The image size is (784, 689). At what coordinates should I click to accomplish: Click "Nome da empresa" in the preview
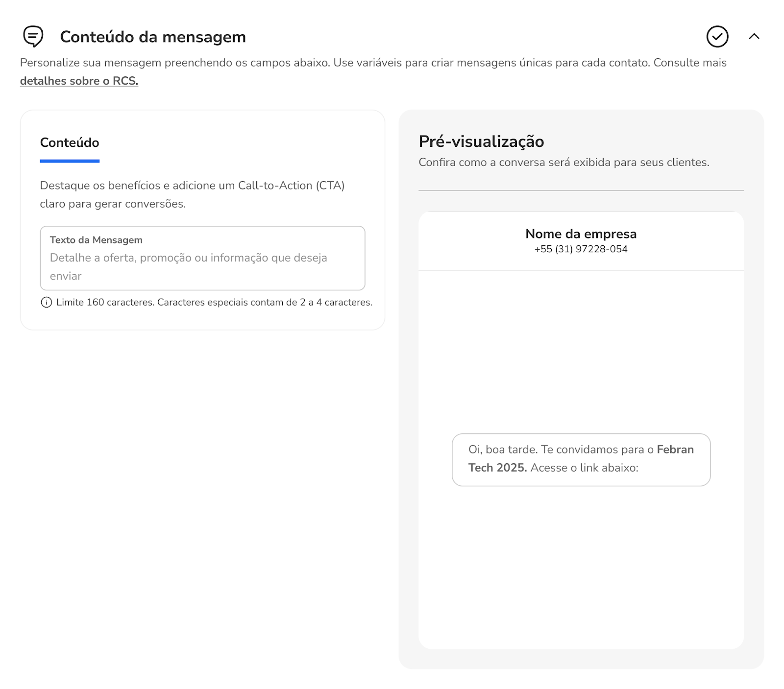581,234
